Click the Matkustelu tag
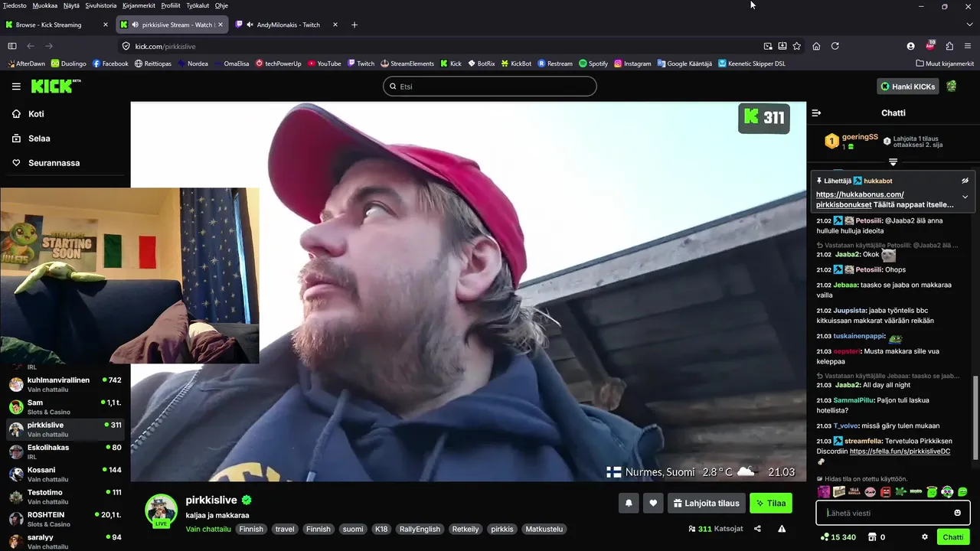The width and height of the screenshot is (980, 551). coord(544,529)
